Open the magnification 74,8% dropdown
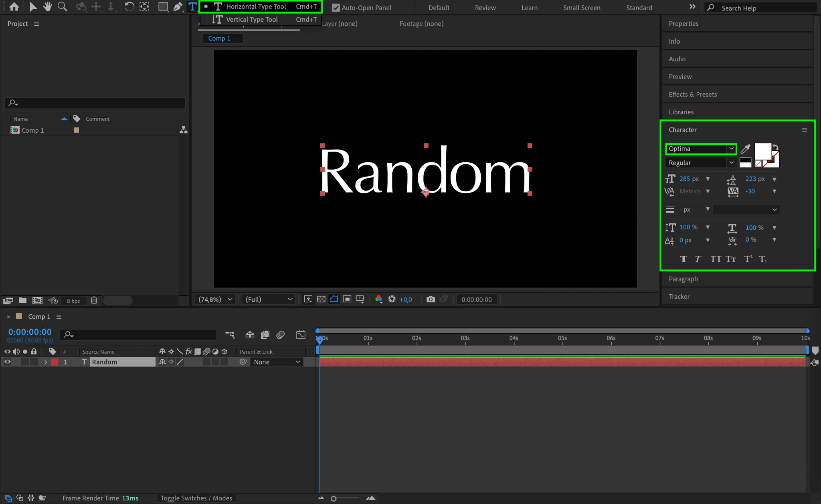The height and width of the screenshot is (504, 821). (215, 300)
